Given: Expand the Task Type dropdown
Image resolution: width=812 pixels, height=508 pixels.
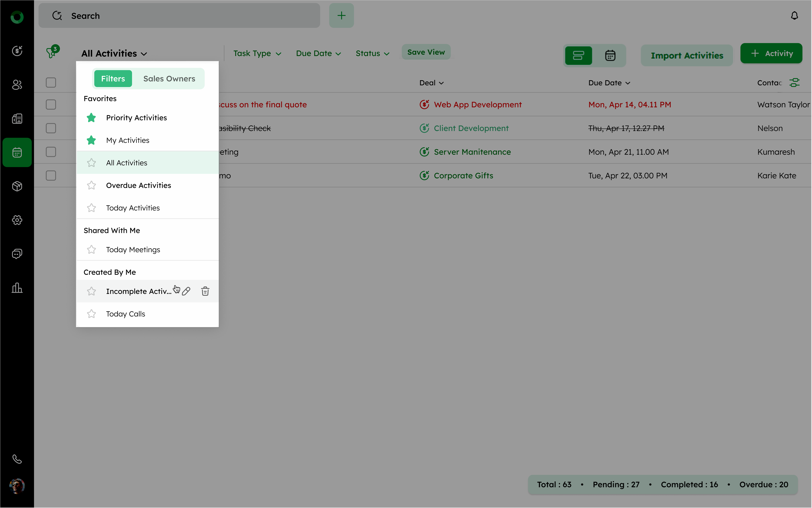Looking at the screenshot, I should tap(257, 53).
